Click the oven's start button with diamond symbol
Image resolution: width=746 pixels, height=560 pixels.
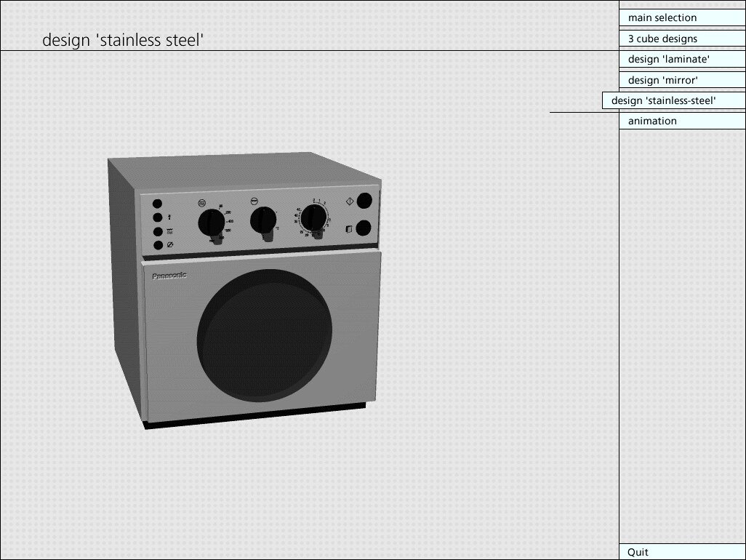point(364,201)
